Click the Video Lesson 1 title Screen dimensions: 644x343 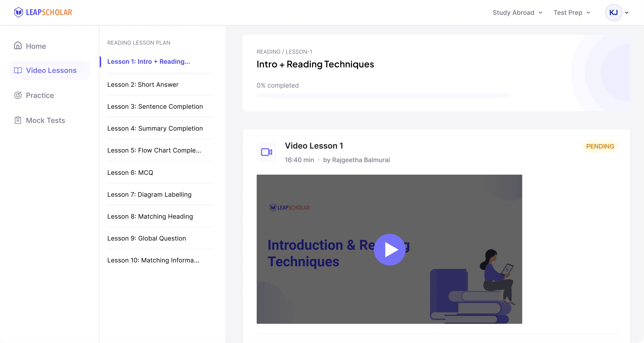coord(314,146)
